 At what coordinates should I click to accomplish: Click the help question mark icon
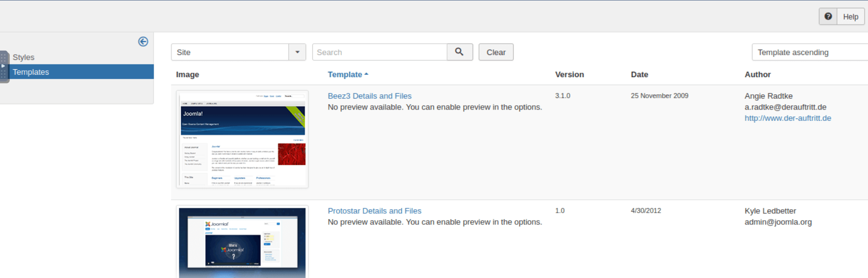828,17
